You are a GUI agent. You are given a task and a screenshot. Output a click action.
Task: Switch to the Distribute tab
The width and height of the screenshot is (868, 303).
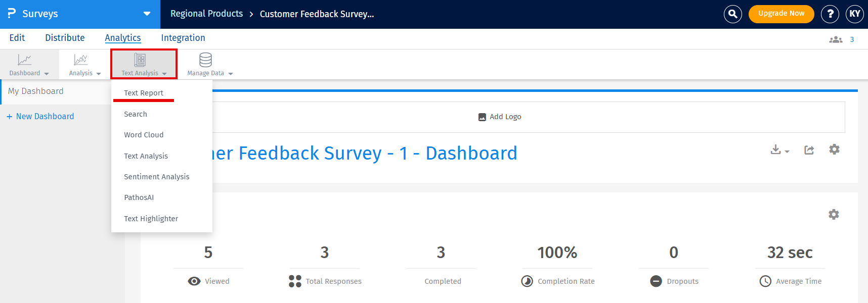coord(65,38)
